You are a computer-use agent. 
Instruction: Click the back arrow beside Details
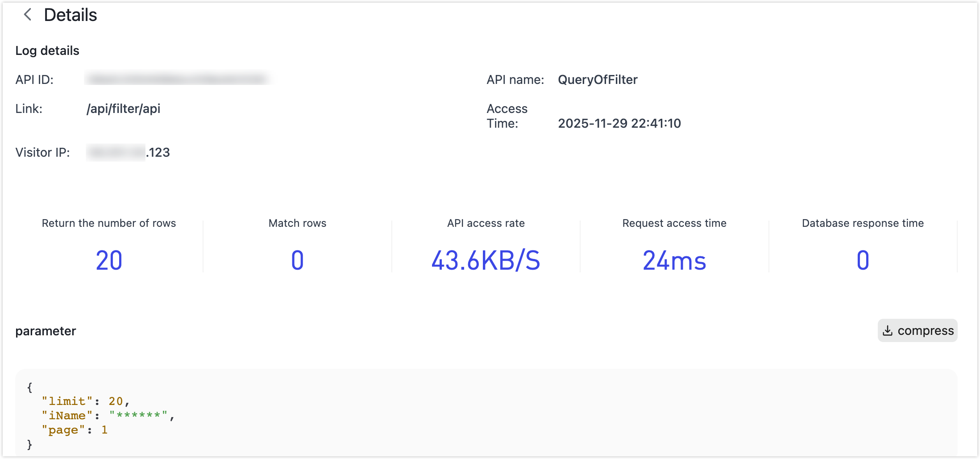coord(28,15)
